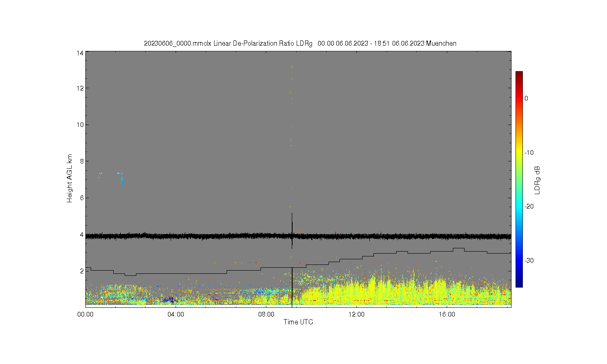Click the 12 height tick label

(x=80, y=88)
